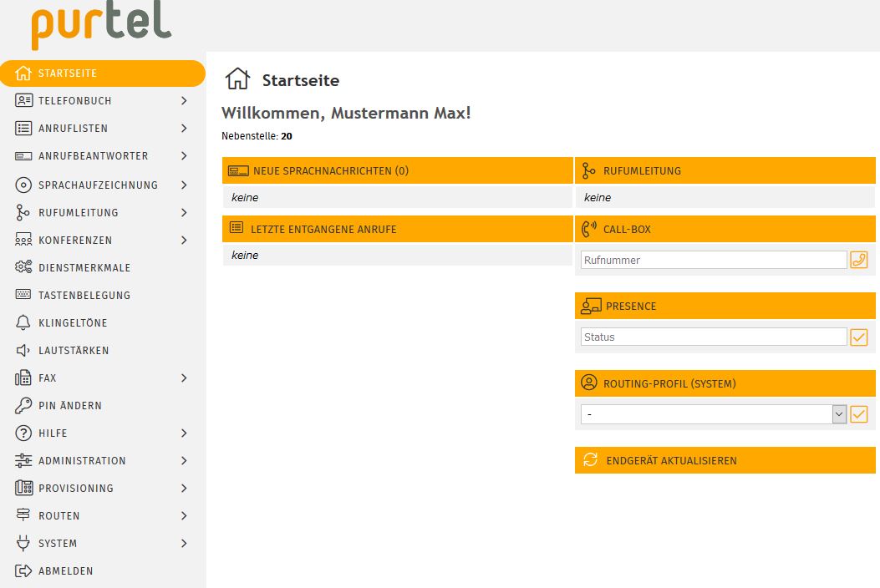Open the Konferenzen menu entry
This screenshot has width=880, height=588.
click(x=74, y=240)
